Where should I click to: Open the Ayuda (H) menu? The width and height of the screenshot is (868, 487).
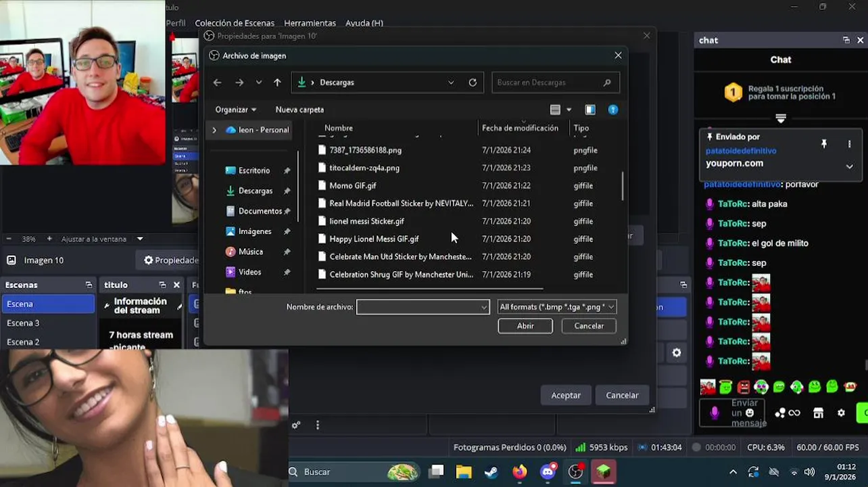click(364, 23)
